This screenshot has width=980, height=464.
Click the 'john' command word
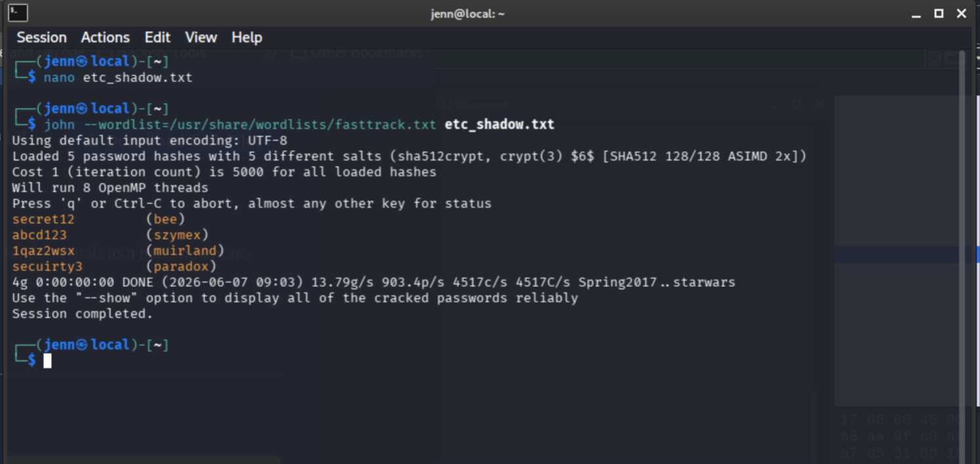(x=59, y=125)
